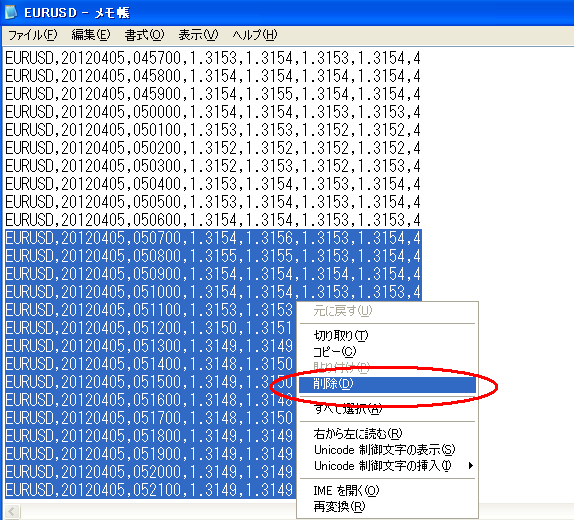Screen dimensions: 574x520
Task: Click the Notepad icon in title bar
Action: [x=11, y=12]
